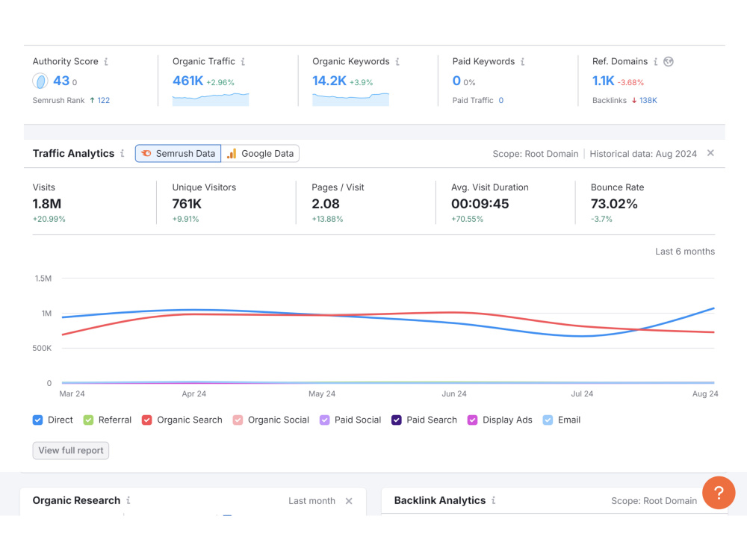Viewport: 747px width, 560px height.
Task: Click the Bounce Rate 73.02% value
Action: pos(614,204)
